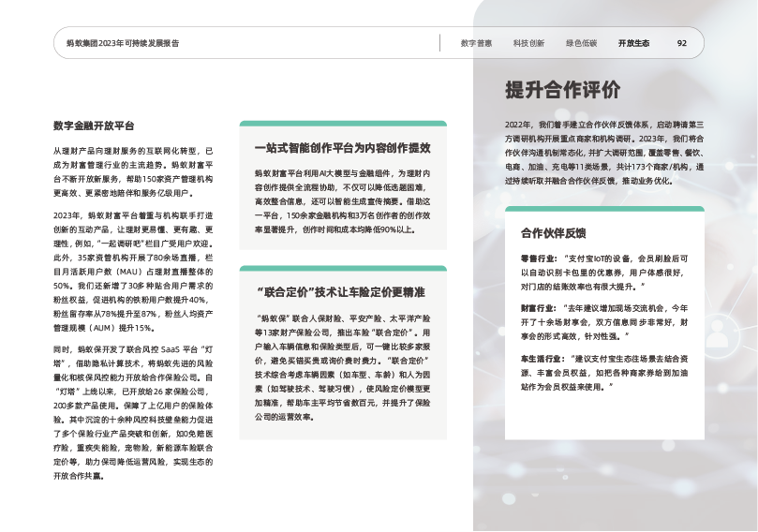Click the paragraph starting with 蚂蚁财富平台利用AI大模型
This screenshot has width=758, height=532.
click(x=343, y=200)
